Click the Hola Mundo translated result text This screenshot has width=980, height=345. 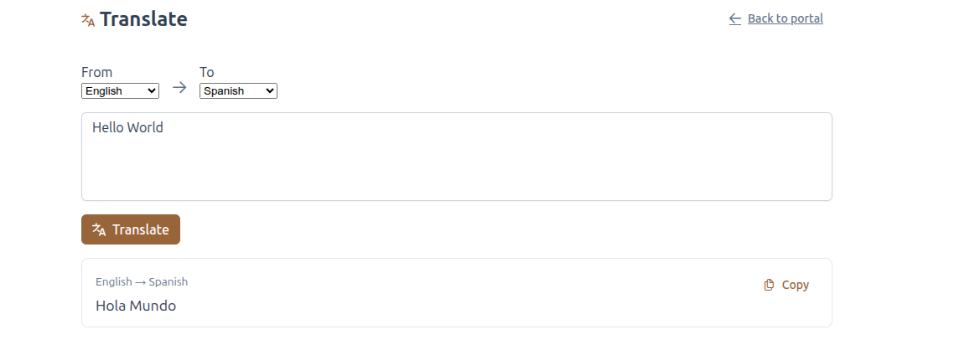[136, 306]
